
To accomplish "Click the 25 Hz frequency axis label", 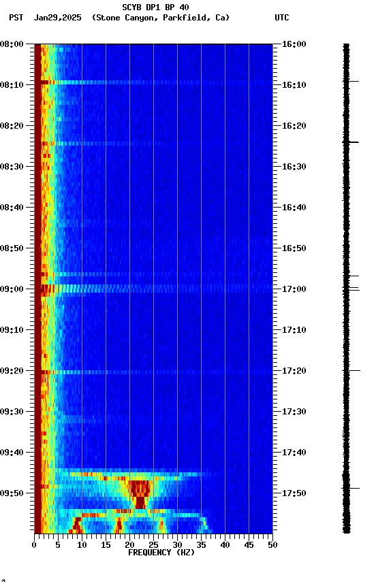I will pyautogui.click(x=153, y=545).
